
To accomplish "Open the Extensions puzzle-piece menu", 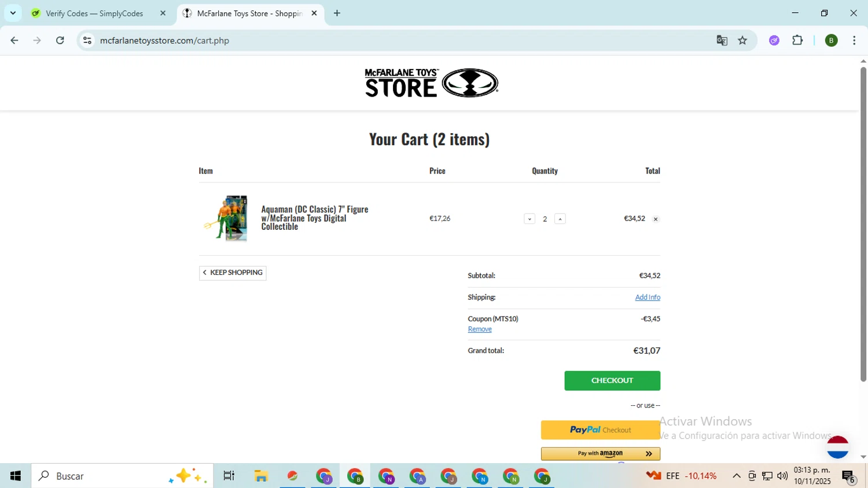I will (797, 41).
